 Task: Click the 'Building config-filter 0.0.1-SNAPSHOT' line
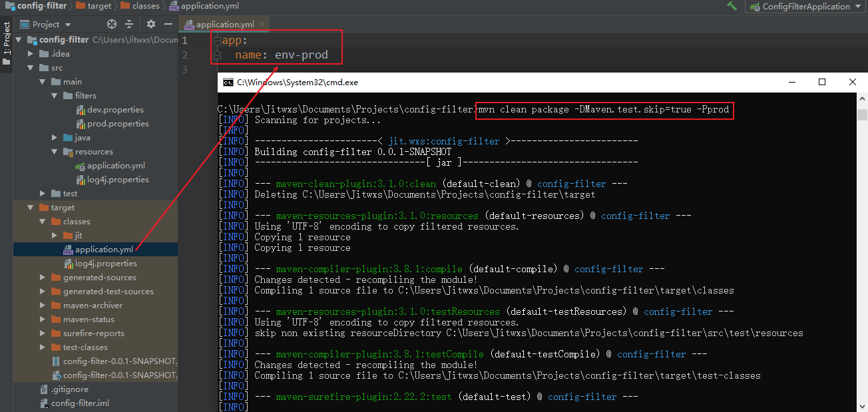click(x=353, y=152)
